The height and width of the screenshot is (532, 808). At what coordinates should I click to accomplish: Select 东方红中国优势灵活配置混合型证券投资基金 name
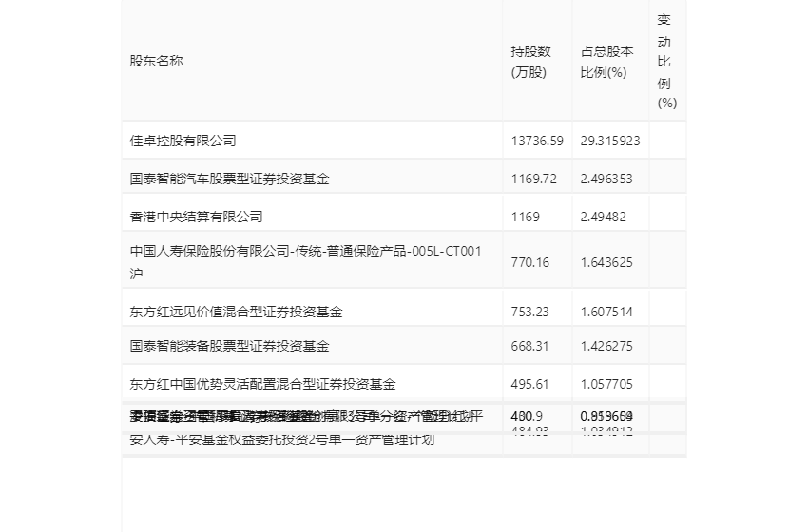(x=262, y=384)
